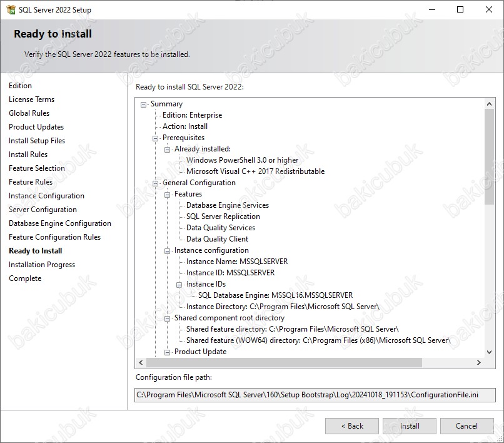This screenshot has height=443, width=504.
Task: Select the Install Rules step
Action: (28, 155)
